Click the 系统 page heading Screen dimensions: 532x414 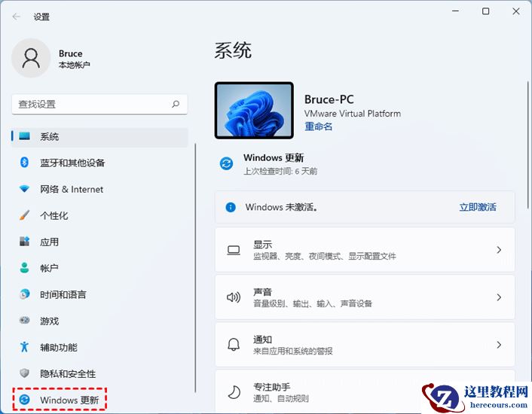[x=233, y=50]
